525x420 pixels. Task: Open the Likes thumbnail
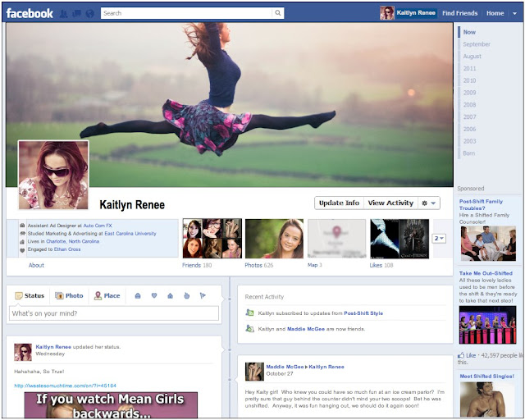click(x=399, y=239)
